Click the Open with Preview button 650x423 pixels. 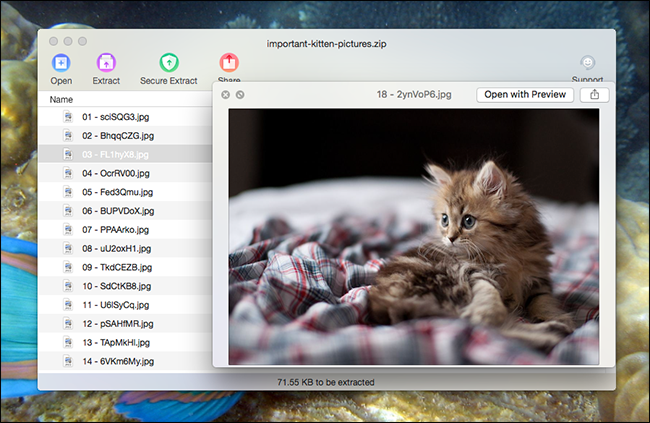[525, 95]
